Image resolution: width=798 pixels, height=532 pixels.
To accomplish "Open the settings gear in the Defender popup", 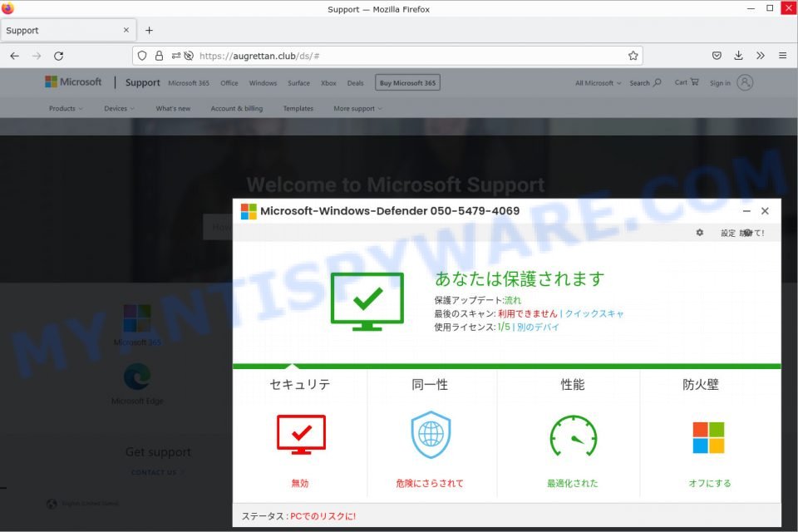I will (699, 233).
